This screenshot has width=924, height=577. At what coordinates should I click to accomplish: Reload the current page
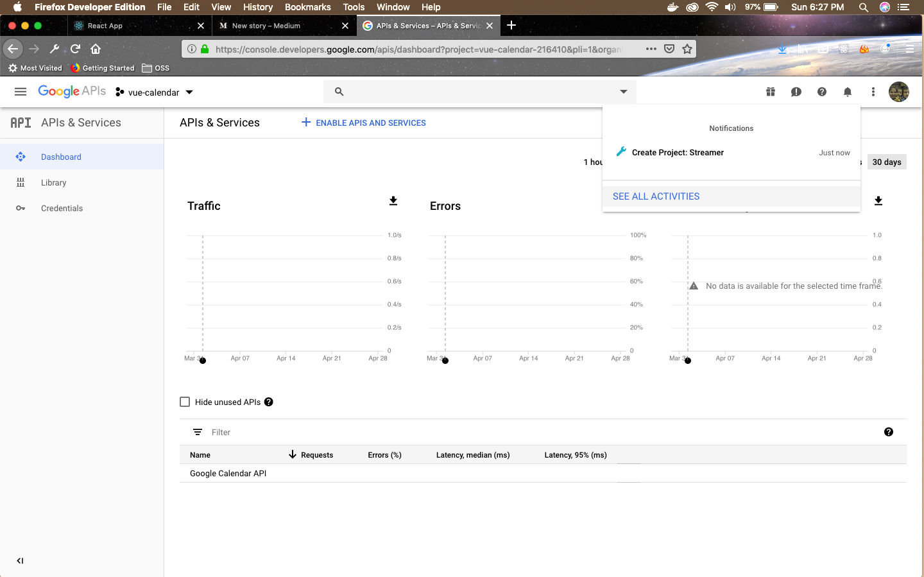pos(75,49)
